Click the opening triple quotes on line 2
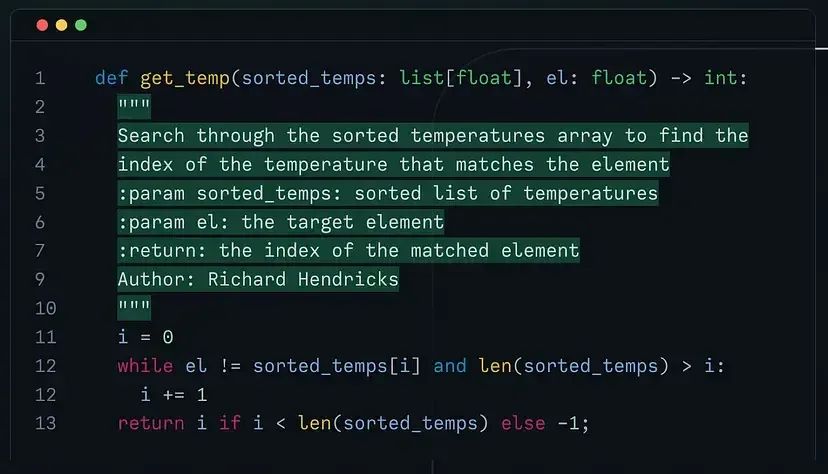 (x=134, y=107)
